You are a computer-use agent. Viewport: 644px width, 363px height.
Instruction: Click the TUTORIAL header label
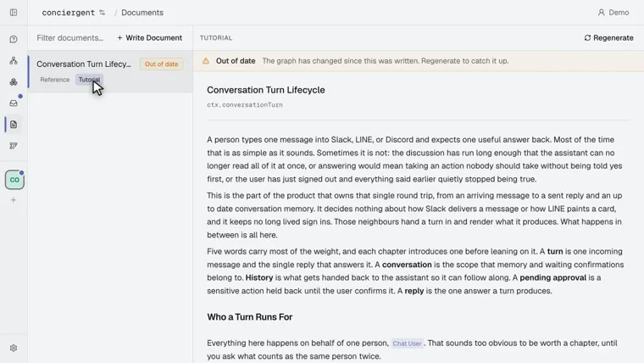(216, 38)
